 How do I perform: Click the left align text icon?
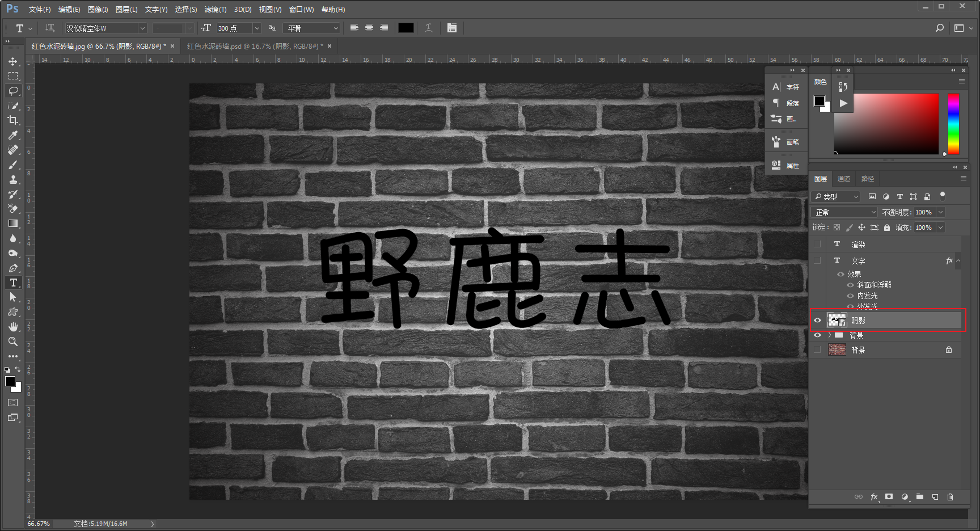tap(354, 28)
